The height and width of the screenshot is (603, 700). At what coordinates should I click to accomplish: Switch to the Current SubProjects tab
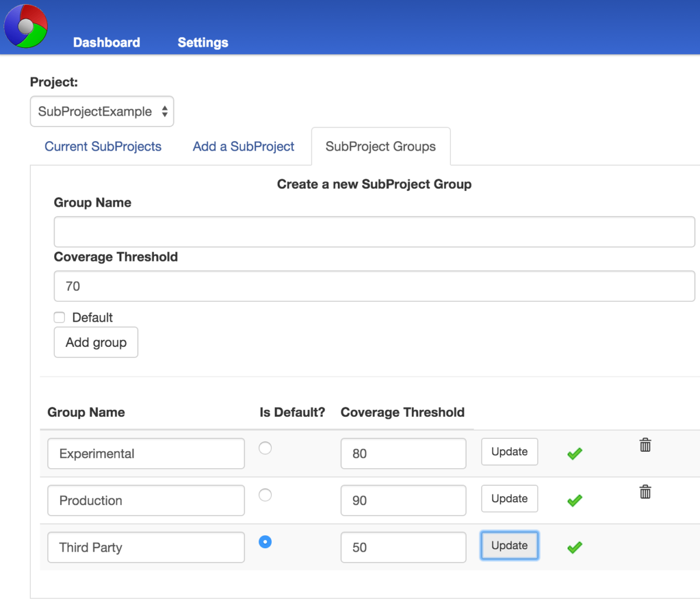103,147
